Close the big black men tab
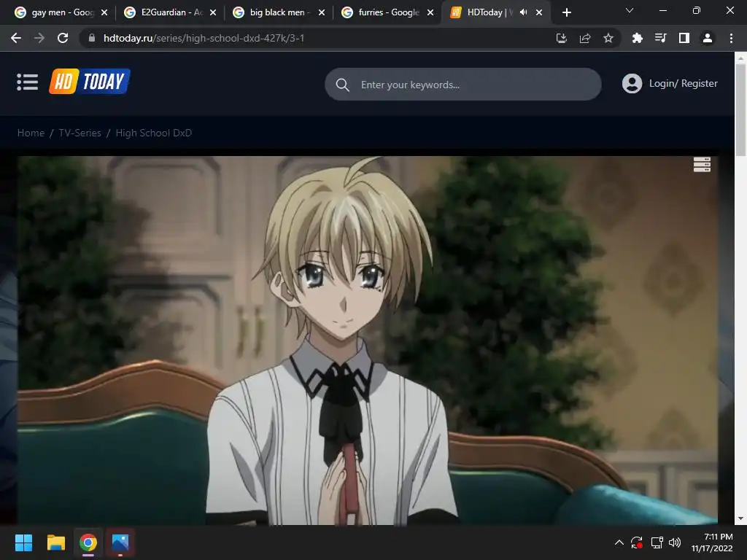Screen dimensions: 747x560 click(322, 12)
